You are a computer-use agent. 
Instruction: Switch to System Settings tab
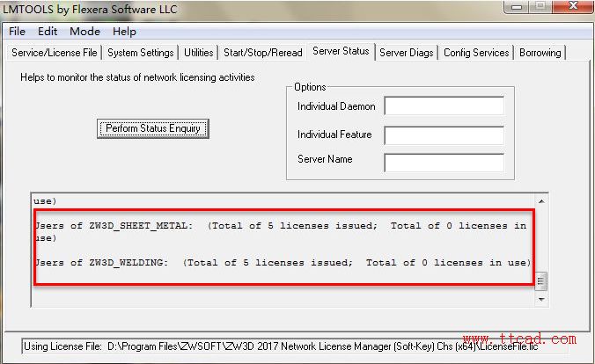pos(141,53)
